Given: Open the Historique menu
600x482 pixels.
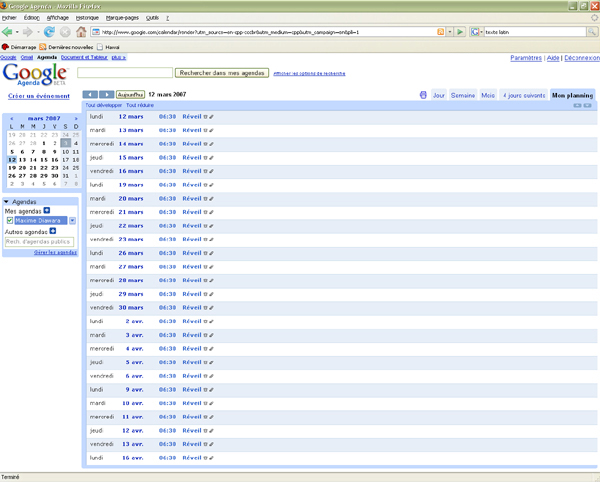Looking at the screenshot, I should click(x=87, y=18).
